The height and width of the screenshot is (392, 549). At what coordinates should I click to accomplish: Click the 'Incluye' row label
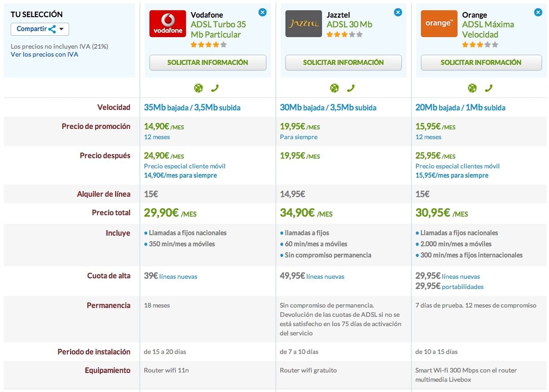click(118, 233)
